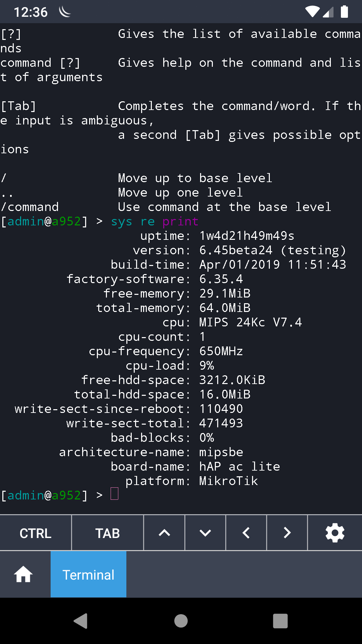Tap the battery status icon
The width and height of the screenshot is (362, 644).
344,12
